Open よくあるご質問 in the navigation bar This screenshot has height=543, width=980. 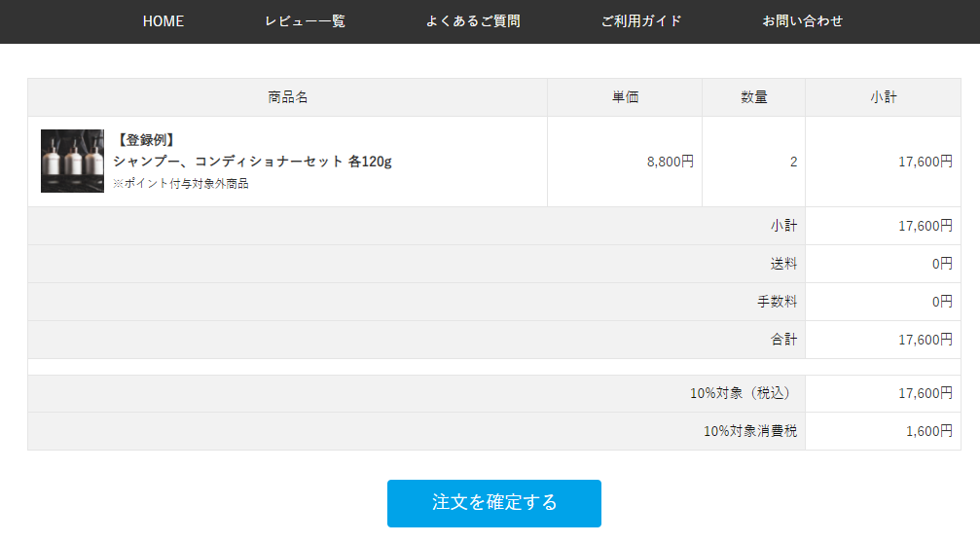click(473, 21)
